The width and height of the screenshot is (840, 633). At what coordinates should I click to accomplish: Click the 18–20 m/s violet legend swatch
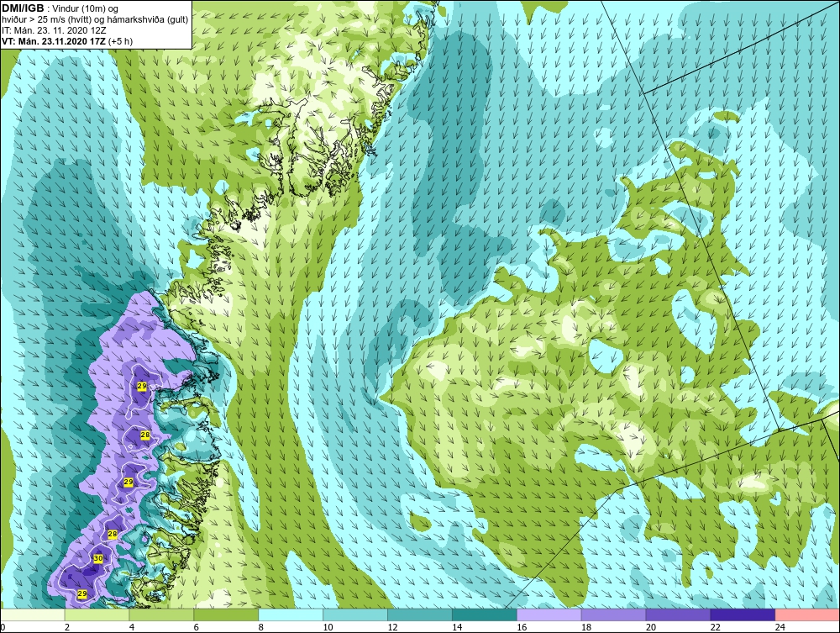click(613, 615)
